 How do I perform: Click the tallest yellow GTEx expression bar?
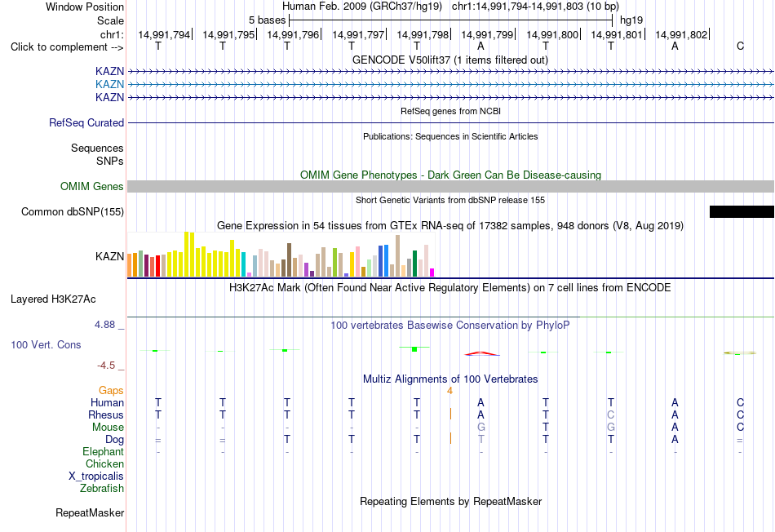186,254
